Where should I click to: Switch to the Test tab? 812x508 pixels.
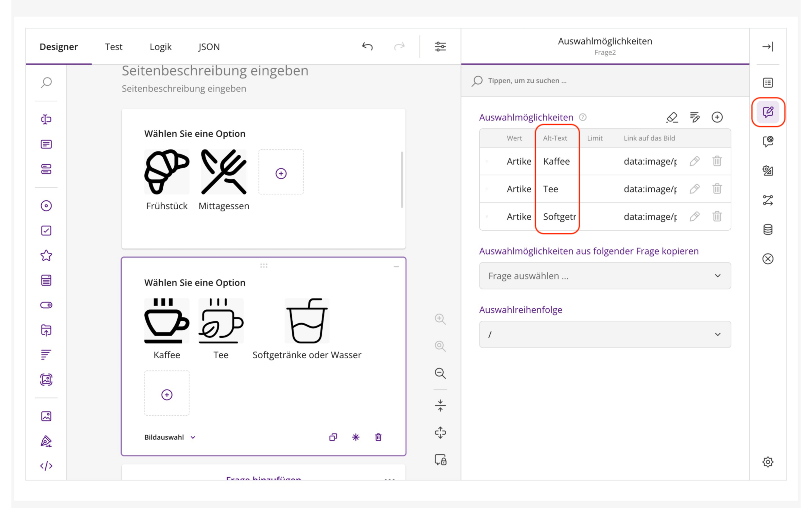113,47
